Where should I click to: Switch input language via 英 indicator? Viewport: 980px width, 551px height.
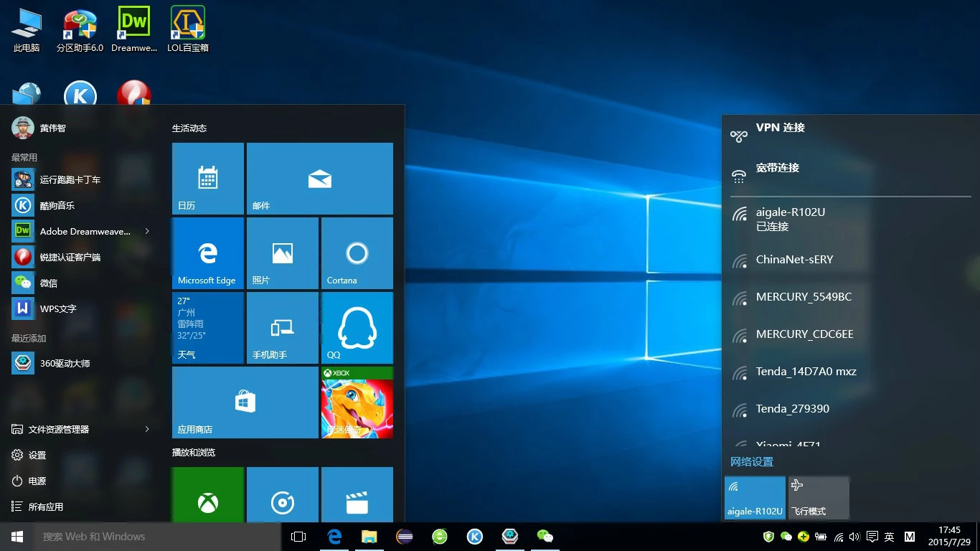point(890,537)
